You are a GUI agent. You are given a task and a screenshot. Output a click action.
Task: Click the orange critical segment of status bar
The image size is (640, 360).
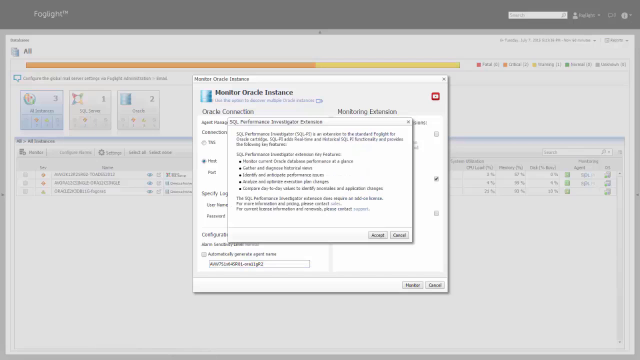click(171, 65)
